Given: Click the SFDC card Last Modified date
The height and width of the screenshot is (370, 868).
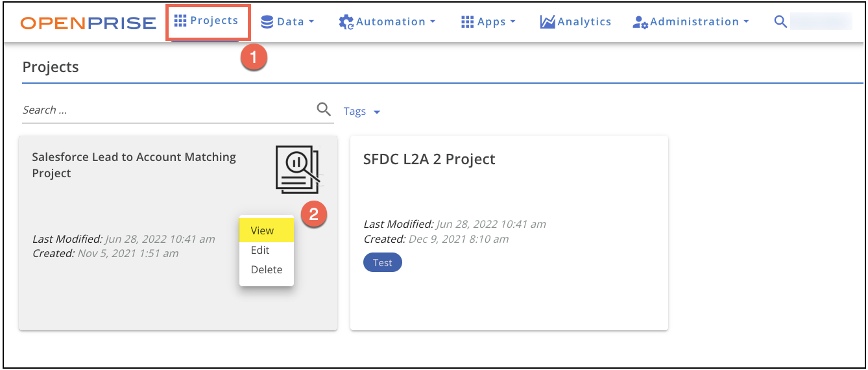Looking at the screenshot, I should pyautogui.click(x=491, y=224).
